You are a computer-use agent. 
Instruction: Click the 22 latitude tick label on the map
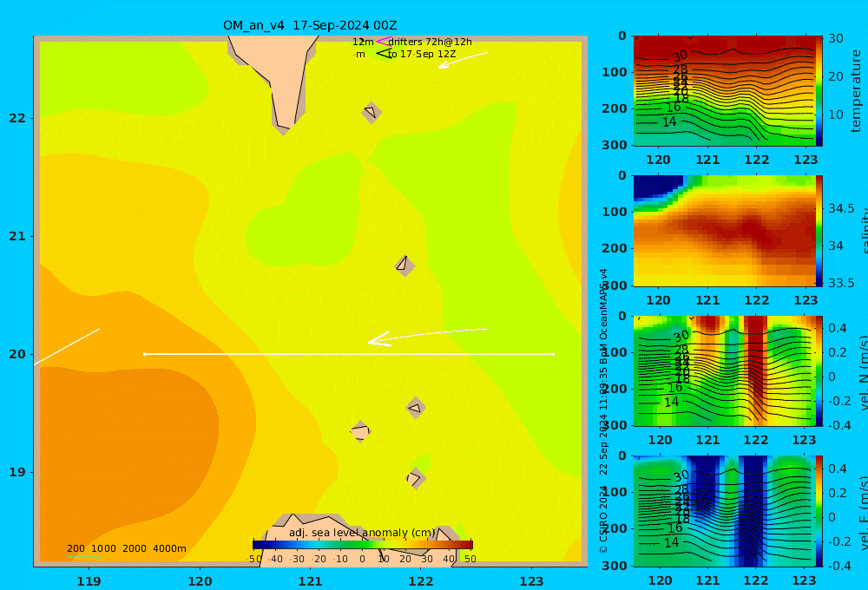[17, 118]
